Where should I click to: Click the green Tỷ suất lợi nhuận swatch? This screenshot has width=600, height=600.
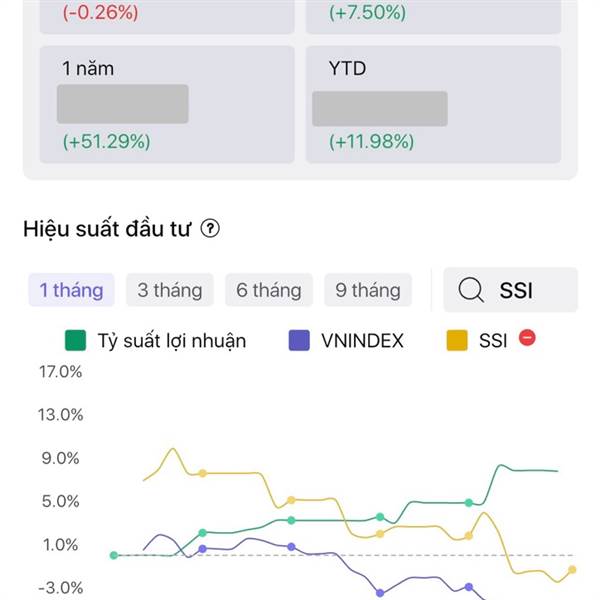tap(75, 340)
